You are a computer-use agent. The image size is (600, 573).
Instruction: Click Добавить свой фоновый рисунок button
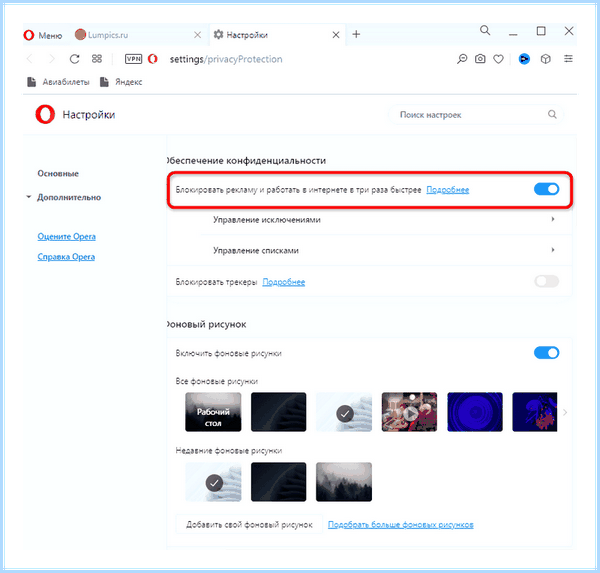[x=249, y=524]
